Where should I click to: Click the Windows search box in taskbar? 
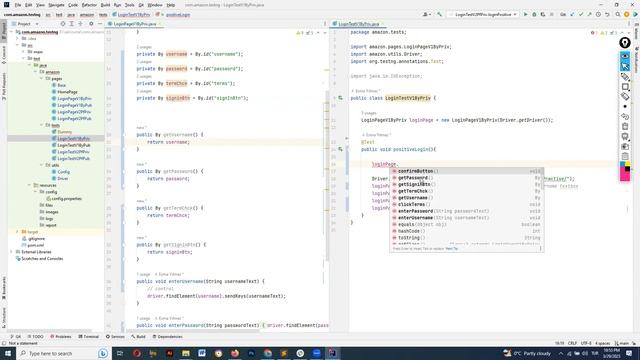[x=63, y=353]
